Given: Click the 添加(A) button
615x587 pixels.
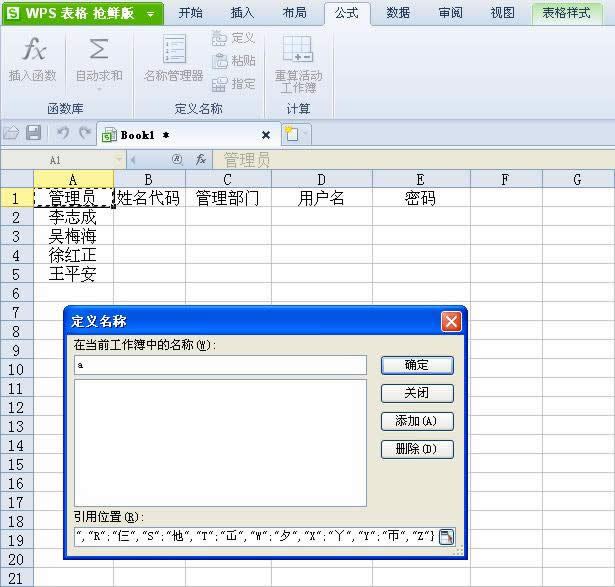Looking at the screenshot, I should pyautogui.click(x=417, y=421).
